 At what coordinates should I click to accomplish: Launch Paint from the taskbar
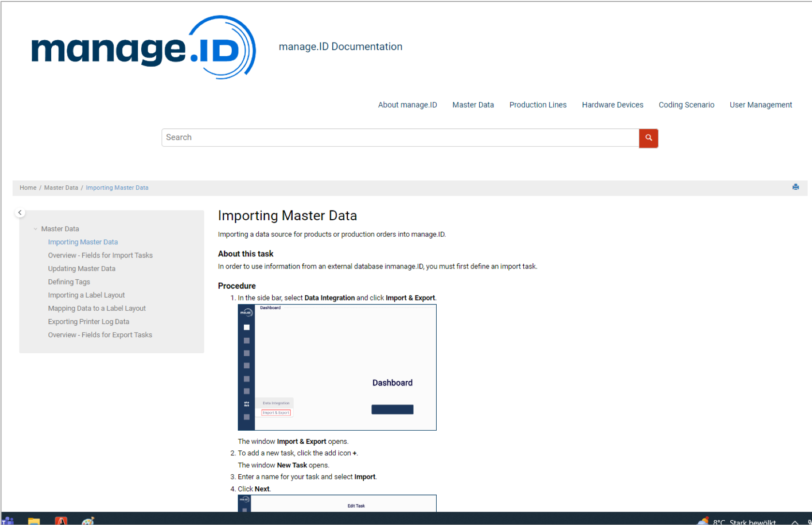[x=87, y=520]
